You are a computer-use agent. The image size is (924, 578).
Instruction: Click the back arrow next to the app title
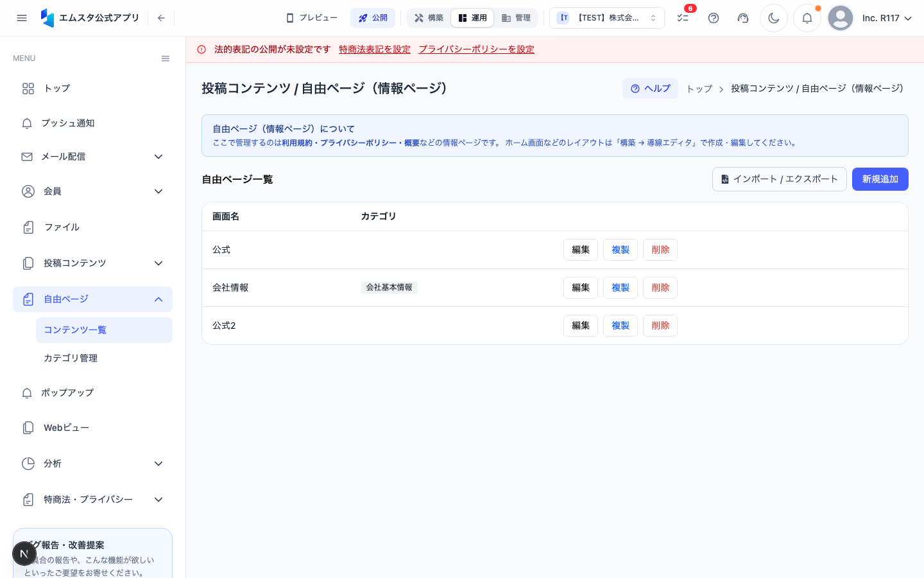pyautogui.click(x=161, y=18)
